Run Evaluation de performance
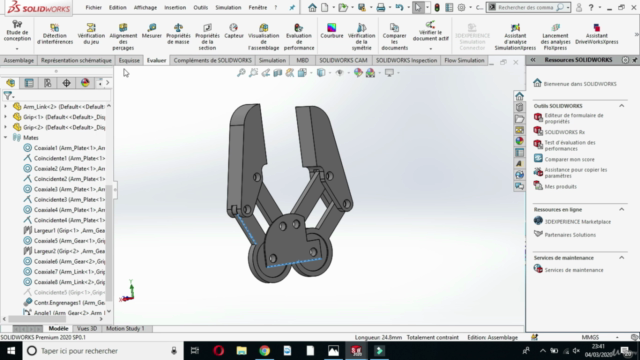This screenshot has height=360, width=640. click(x=299, y=36)
